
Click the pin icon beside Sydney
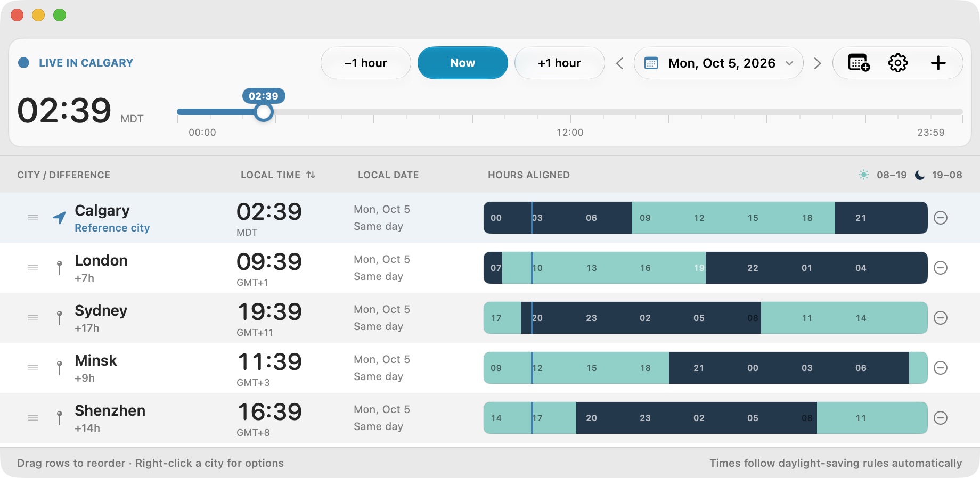[60, 318]
